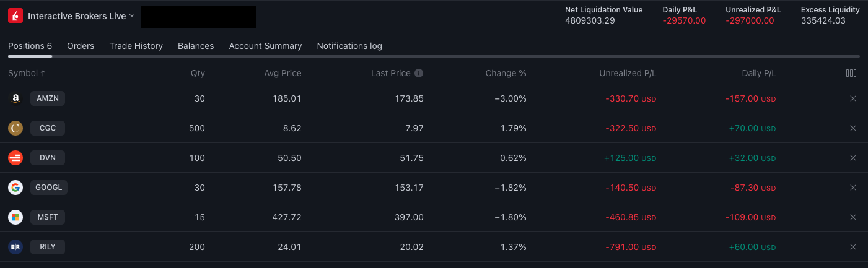This screenshot has width=868, height=268.
Task: Click the Microsoft logo icon
Action: pyautogui.click(x=15, y=217)
